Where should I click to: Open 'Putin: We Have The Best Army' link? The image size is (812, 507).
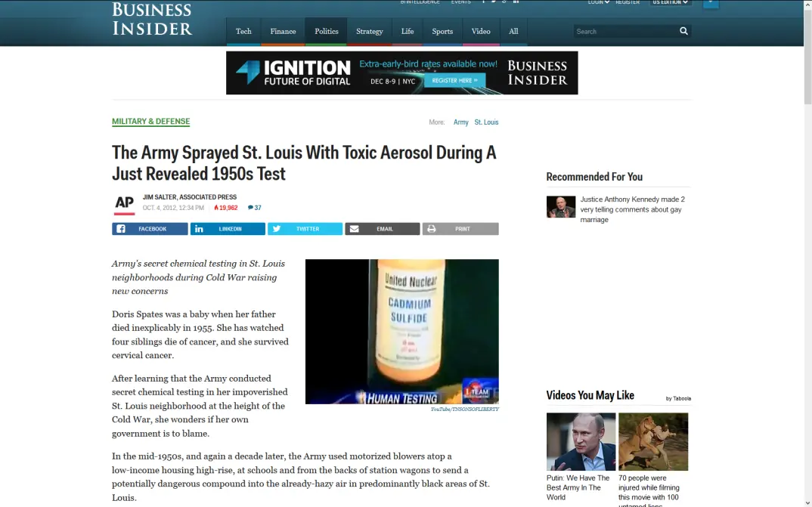578,487
